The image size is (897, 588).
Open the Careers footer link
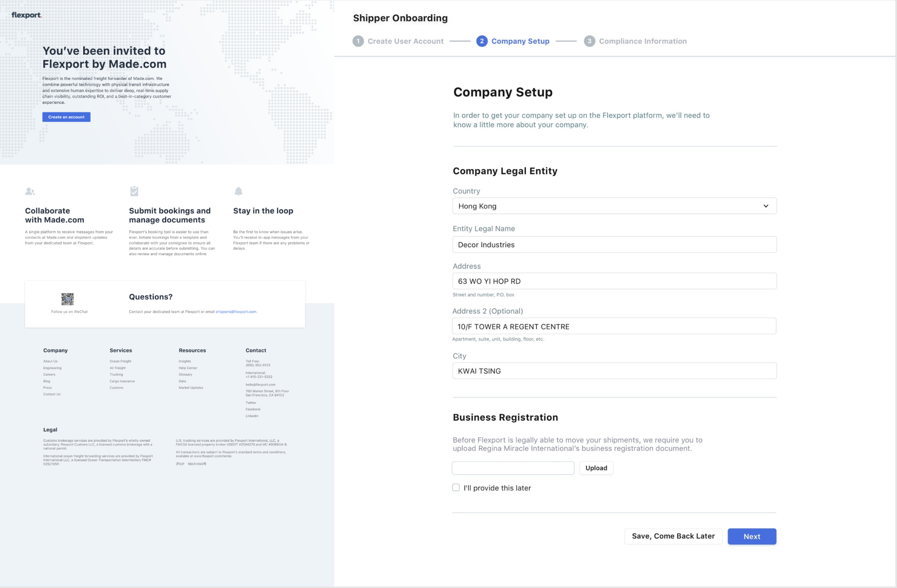coord(49,375)
